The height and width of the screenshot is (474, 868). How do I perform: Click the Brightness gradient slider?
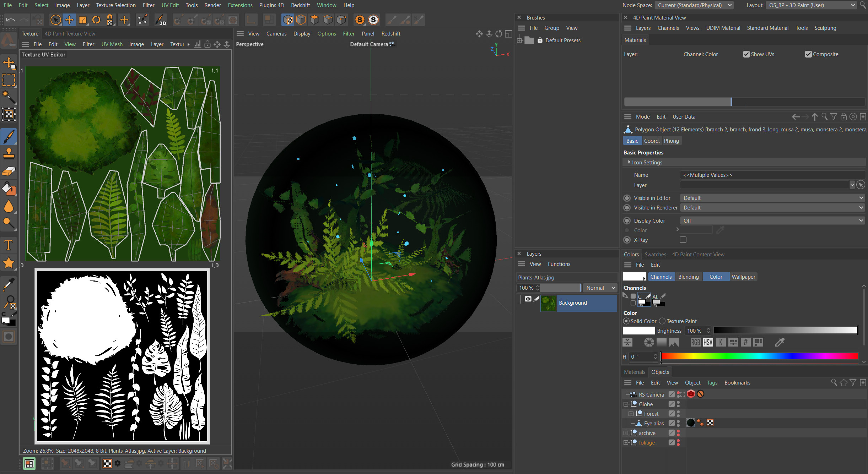tap(786, 331)
